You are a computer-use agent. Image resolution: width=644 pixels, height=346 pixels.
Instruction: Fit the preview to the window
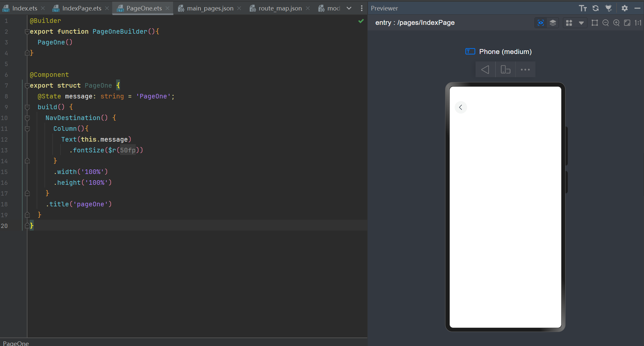(x=627, y=23)
